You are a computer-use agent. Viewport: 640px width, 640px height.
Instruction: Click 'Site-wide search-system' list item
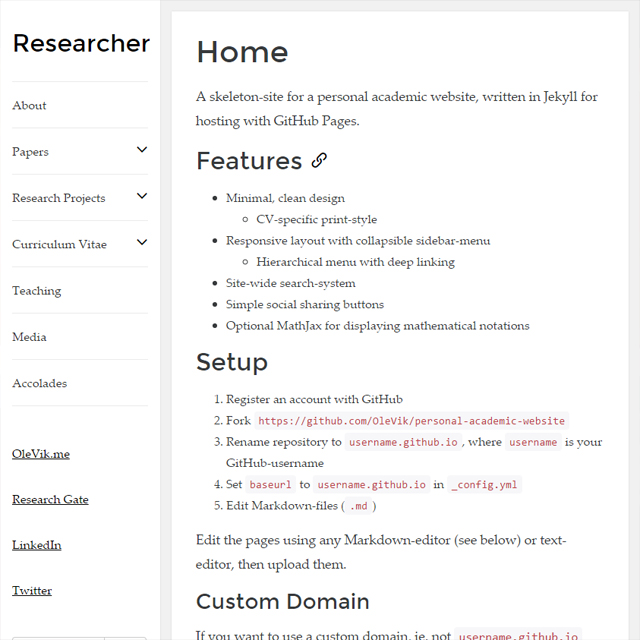coord(291,283)
